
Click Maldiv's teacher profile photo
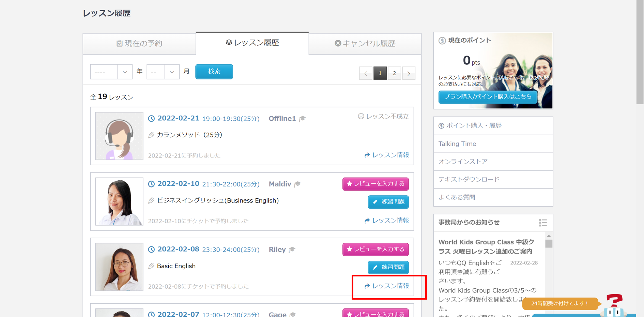click(119, 201)
